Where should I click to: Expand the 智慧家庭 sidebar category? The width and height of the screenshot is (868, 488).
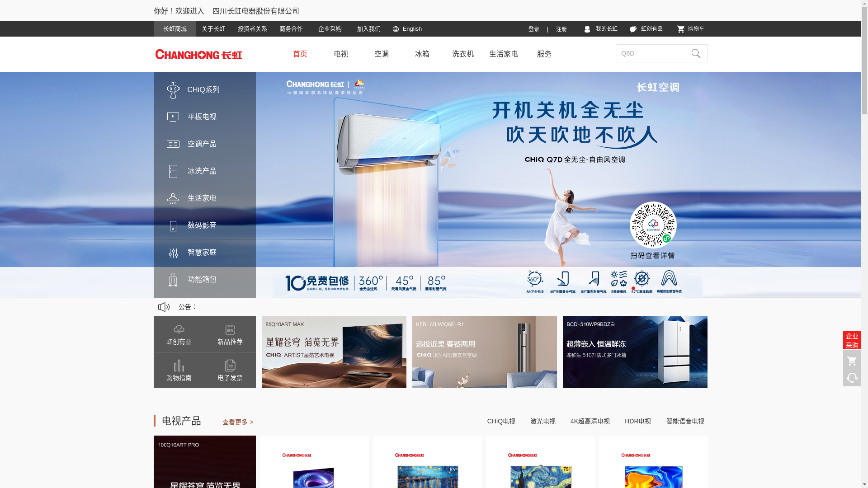click(x=202, y=253)
